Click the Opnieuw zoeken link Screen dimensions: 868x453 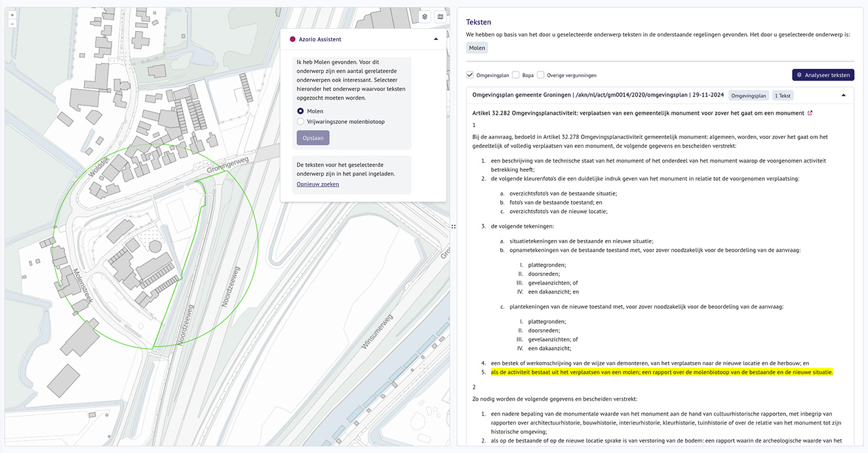317,184
